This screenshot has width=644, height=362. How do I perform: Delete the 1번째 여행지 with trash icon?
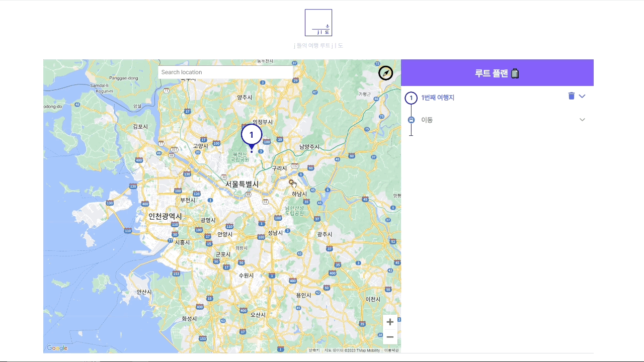pos(571,96)
